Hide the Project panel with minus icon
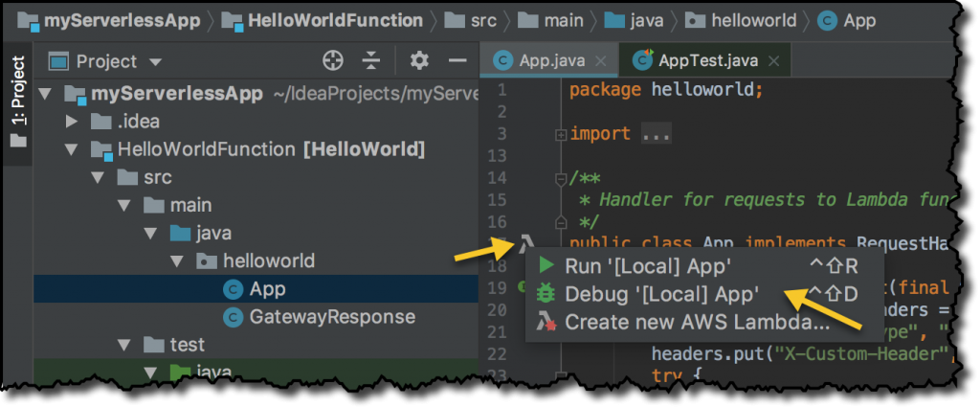Screen dimensions: 980x407 (458, 60)
